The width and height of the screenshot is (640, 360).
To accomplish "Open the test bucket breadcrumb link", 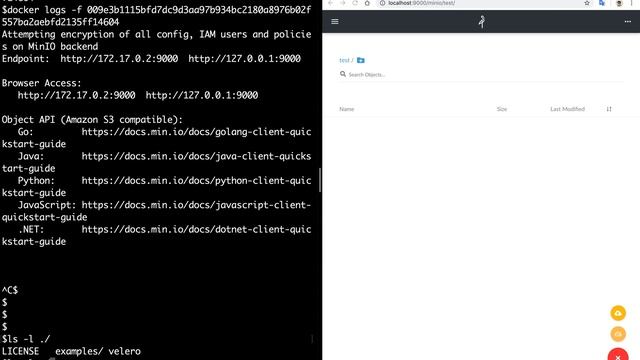I will tap(344, 60).
